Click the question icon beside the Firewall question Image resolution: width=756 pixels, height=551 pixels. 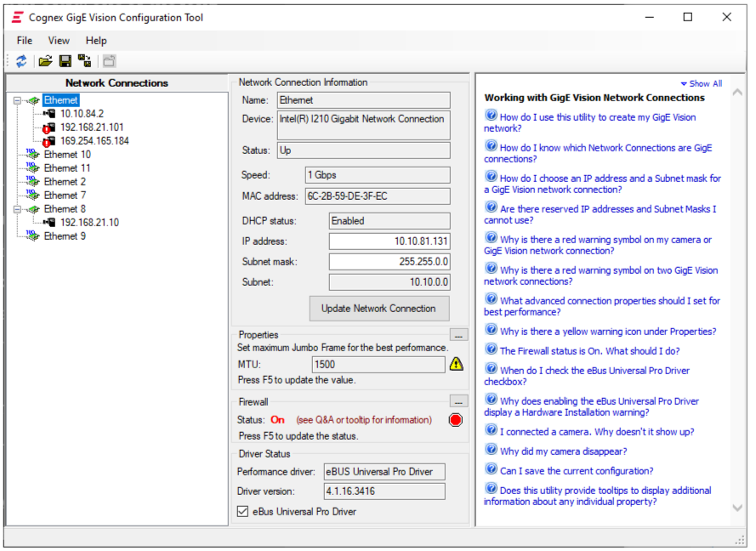point(492,348)
